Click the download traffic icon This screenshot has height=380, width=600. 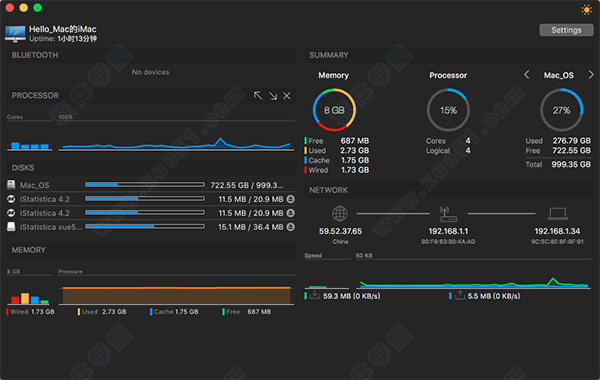[x=315, y=295]
